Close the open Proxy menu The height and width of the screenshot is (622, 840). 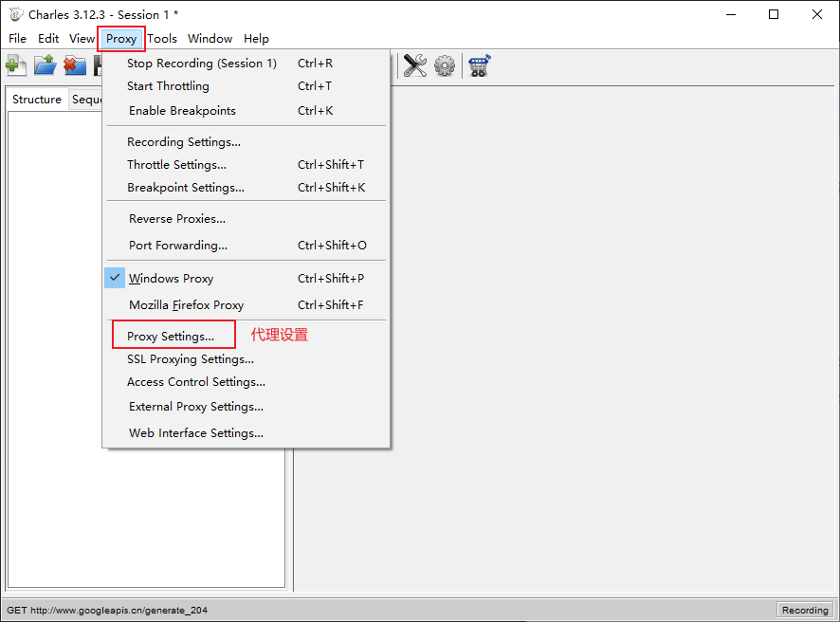(x=121, y=39)
